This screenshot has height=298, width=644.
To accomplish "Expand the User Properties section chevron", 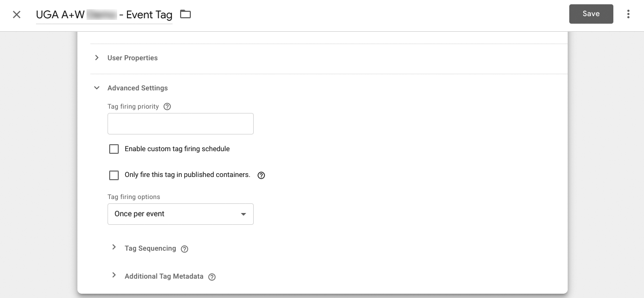I will 97,58.
